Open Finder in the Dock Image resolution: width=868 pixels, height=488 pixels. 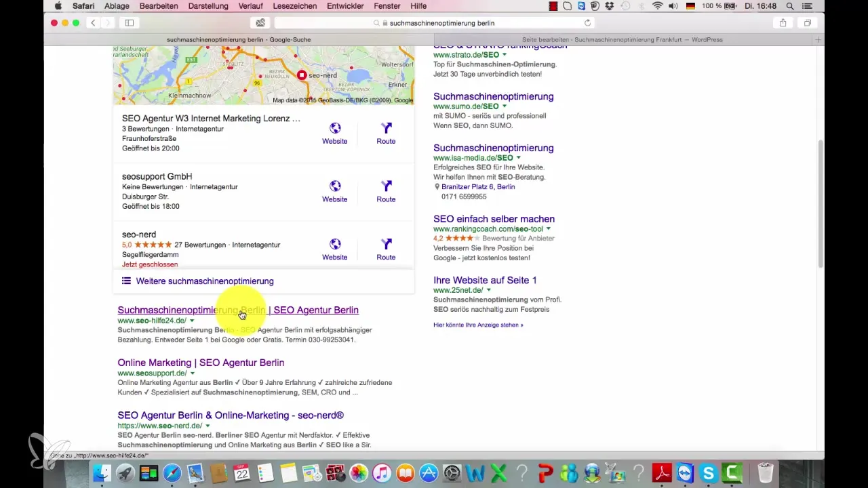click(102, 472)
